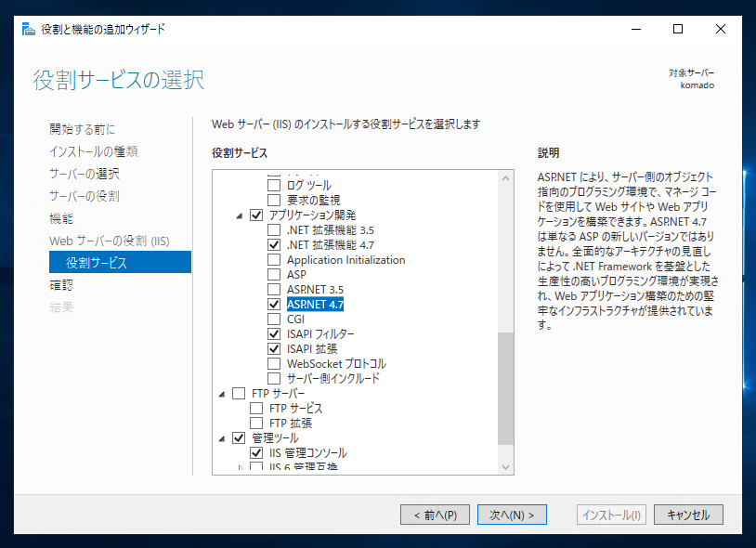Open Web サーバーの役割 (IIS) step
This screenshot has height=548, width=756.
coord(110,241)
